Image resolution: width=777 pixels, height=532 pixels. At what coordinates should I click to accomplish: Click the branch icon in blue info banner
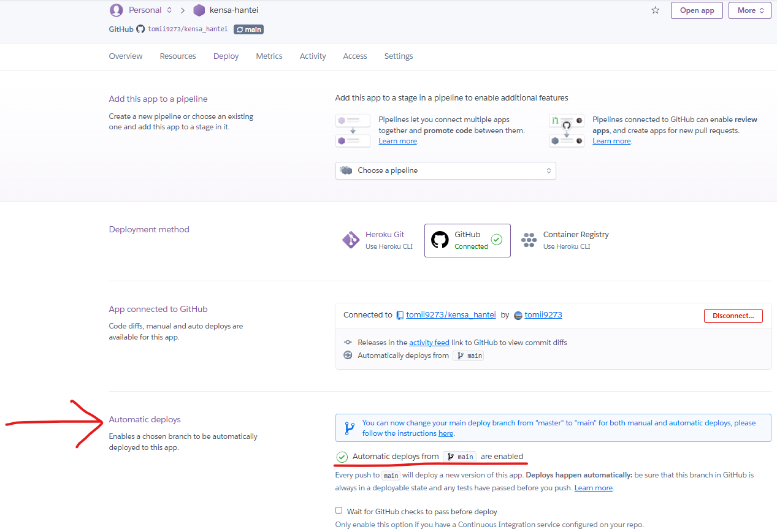[x=349, y=428]
